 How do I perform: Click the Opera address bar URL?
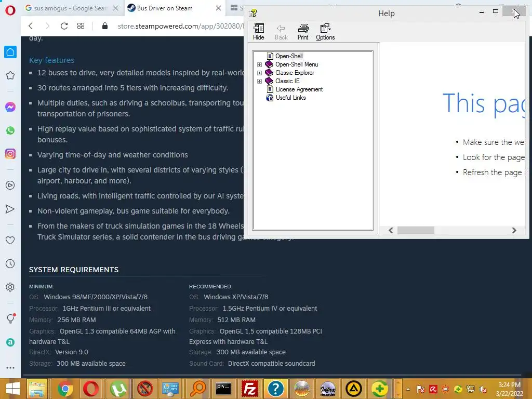[x=180, y=26]
